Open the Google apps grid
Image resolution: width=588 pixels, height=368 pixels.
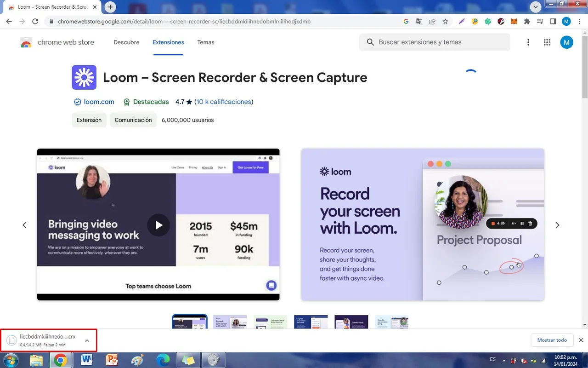coord(547,42)
